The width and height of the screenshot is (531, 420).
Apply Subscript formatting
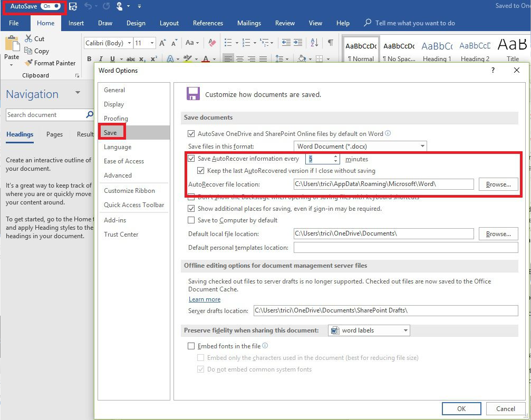click(x=141, y=59)
